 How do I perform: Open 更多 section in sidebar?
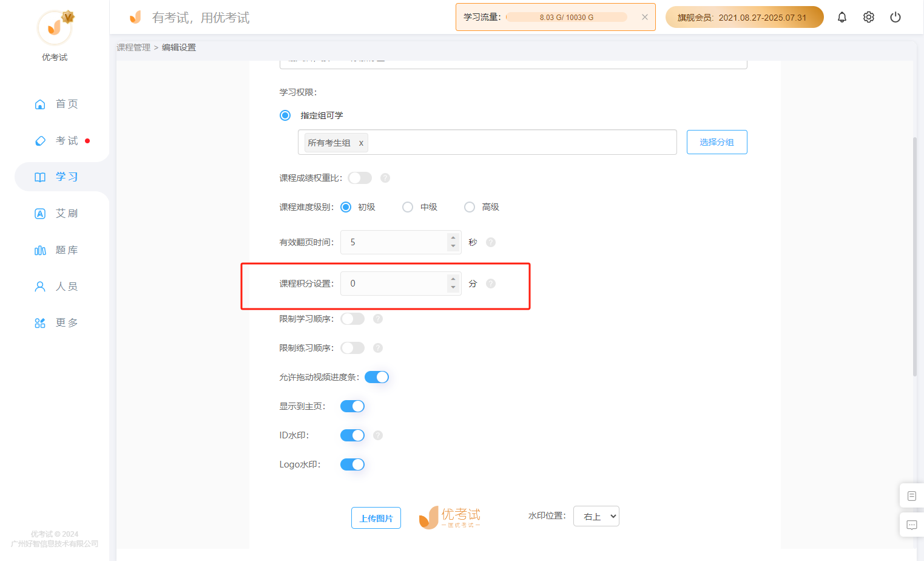coord(56,322)
